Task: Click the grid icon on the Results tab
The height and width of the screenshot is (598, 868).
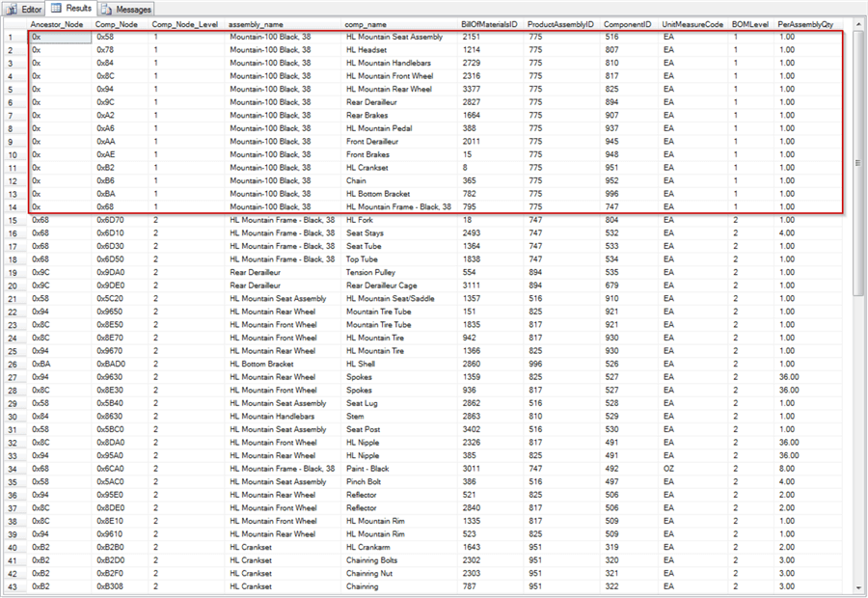Action: 58,8
